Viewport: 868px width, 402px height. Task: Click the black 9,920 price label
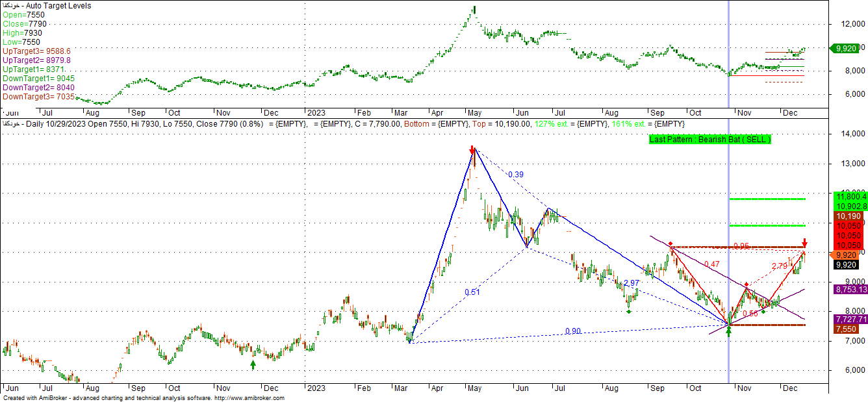[845, 264]
